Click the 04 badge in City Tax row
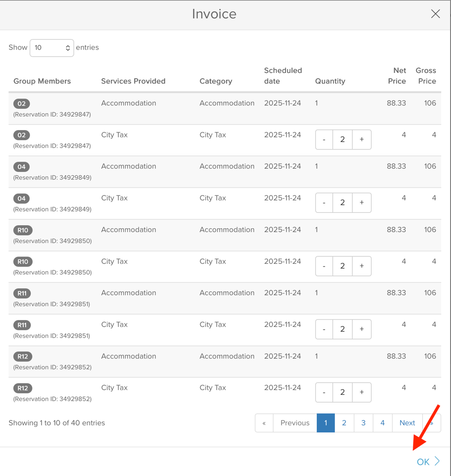Viewport: 451px width, 476px height. (21, 199)
